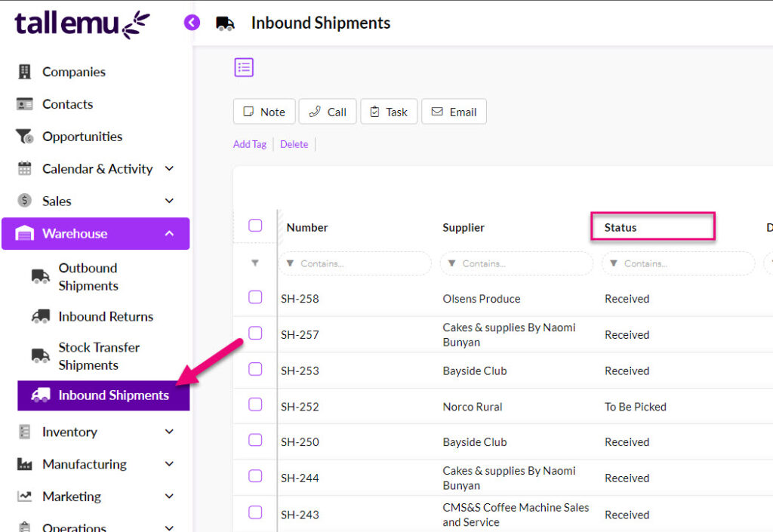Go to Inbound Returns
The width and height of the screenshot is (773, 532).
click(106, 316)
